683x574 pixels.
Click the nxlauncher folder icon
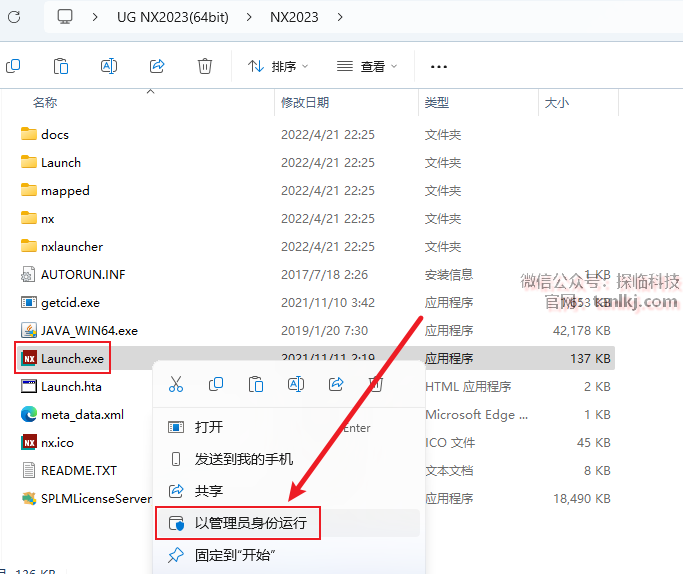[x=29, y=246]
